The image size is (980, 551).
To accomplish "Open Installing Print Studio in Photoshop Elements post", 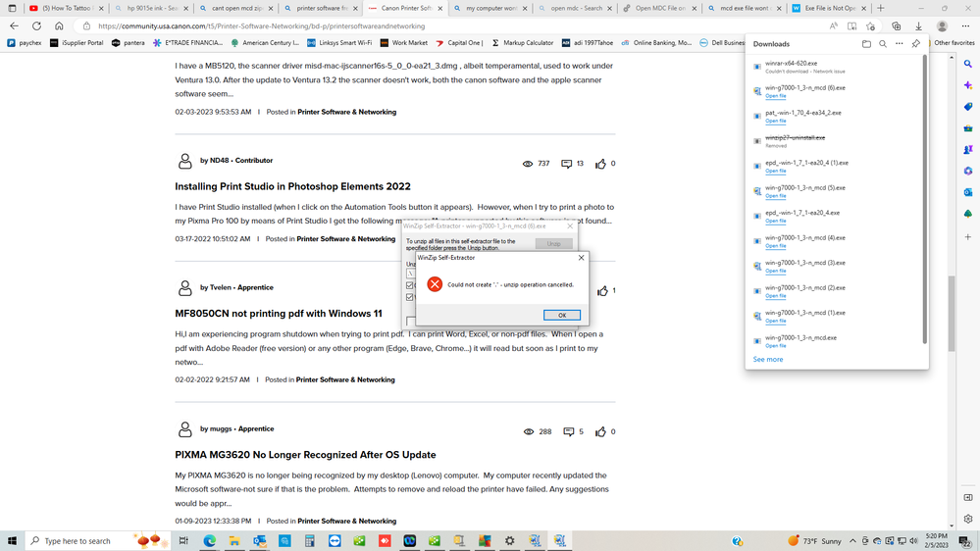I will pos(292,186).
